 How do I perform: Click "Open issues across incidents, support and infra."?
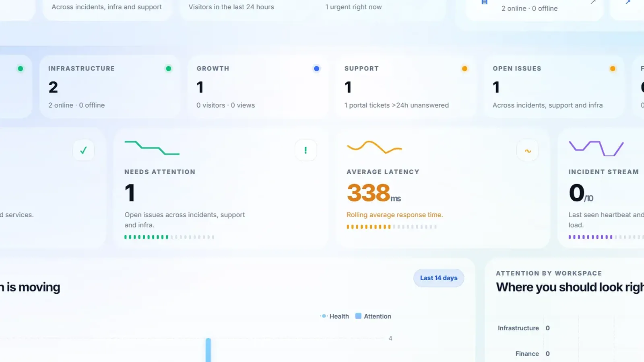[x=185, y=220]
